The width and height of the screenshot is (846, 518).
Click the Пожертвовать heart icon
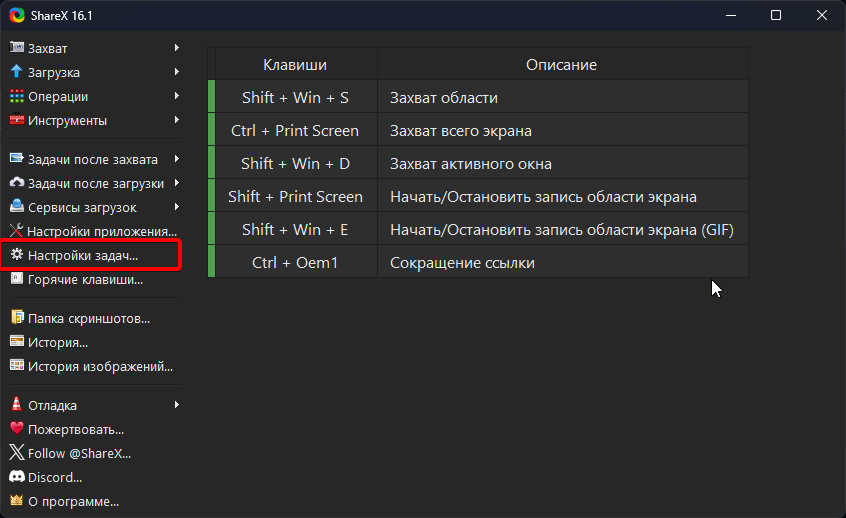point(17,428)
